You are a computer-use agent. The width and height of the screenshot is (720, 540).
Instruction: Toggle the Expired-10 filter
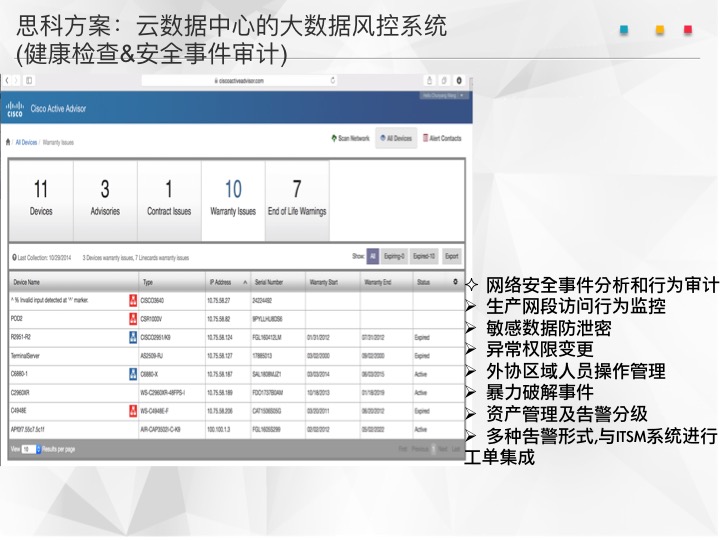423,256
